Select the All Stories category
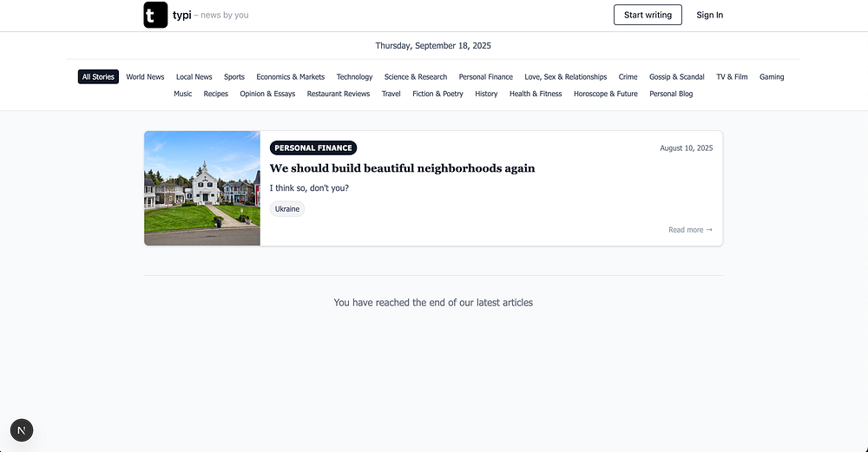 coord(99,77)
